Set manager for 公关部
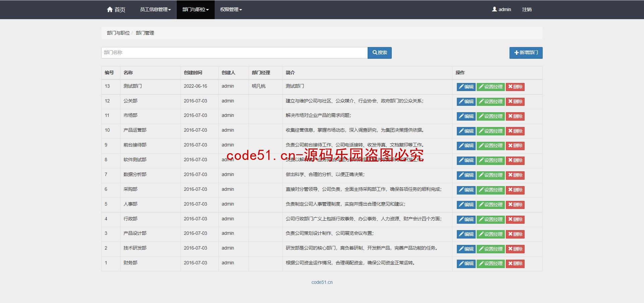This screenshot has height=303, width=644. (x=491, y=101)
